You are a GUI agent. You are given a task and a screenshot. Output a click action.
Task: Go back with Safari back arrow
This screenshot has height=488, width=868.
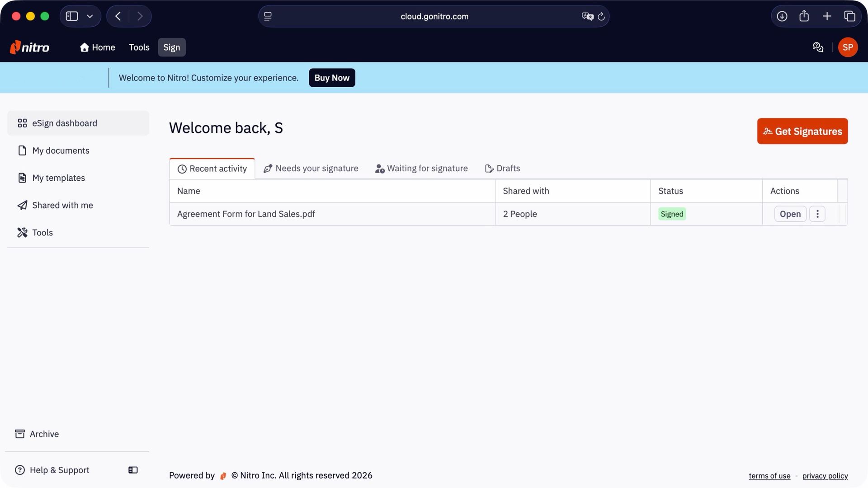coord(118,16)
